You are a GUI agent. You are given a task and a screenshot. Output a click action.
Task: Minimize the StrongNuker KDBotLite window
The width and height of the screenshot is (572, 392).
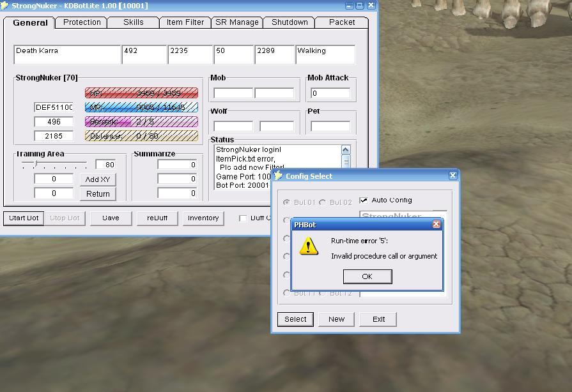click(x=349, y=6)
